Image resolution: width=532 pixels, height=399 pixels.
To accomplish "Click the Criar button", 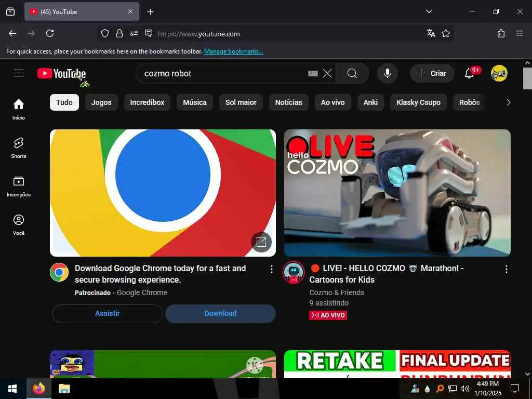I will [432, 73].
